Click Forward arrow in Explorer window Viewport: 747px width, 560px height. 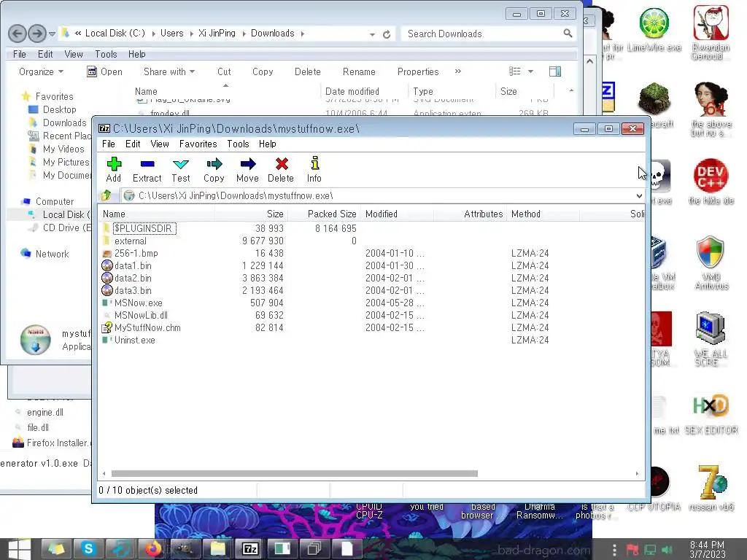click(36, 34)
